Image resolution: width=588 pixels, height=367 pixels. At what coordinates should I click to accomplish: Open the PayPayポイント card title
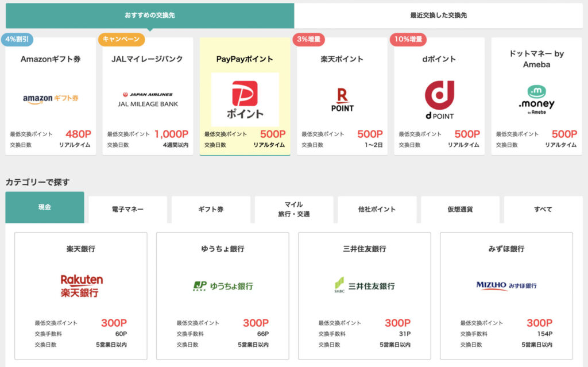(x=245, y=59)
